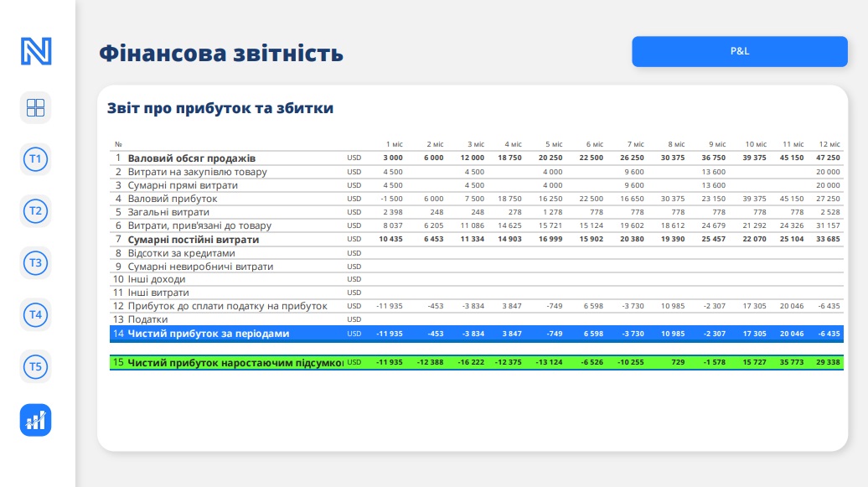
Task: Select the "-1 500" gross profit value
Action: (392, 199)
